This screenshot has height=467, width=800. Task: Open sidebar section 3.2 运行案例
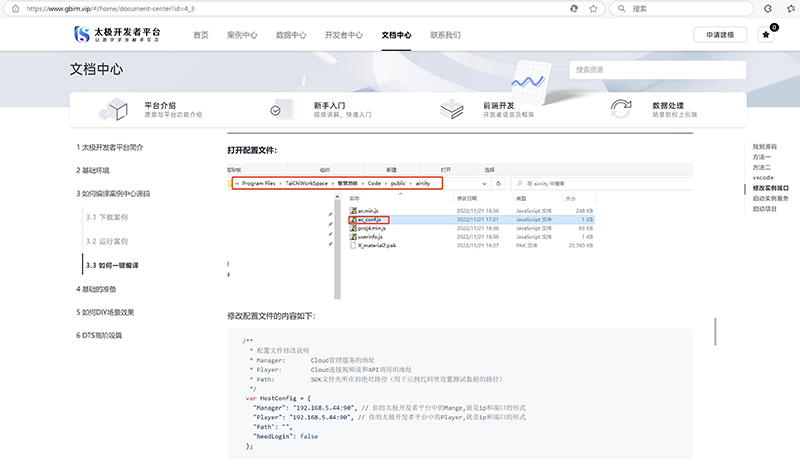(x=107, y=241)
